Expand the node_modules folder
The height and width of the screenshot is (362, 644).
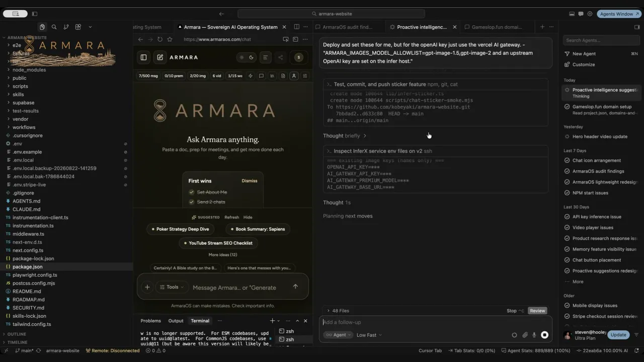click(29, 70)
